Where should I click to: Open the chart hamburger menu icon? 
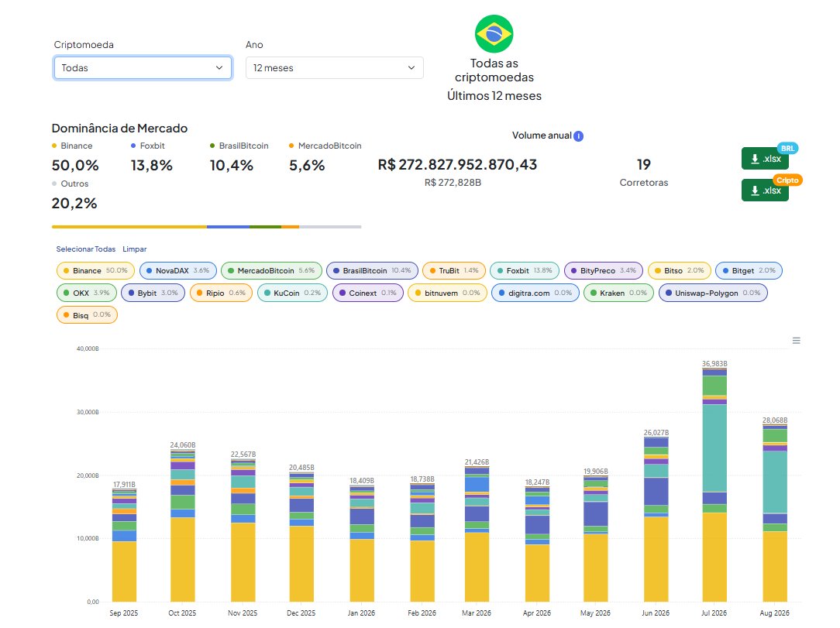click(x=796, y=341)
